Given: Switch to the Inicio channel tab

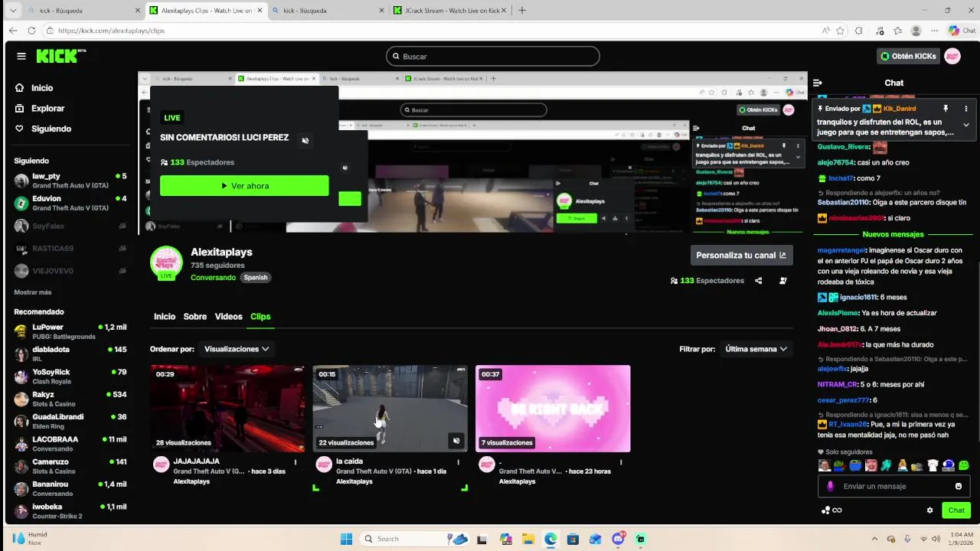Looking at the screenshot, I should tap(165, 317).
